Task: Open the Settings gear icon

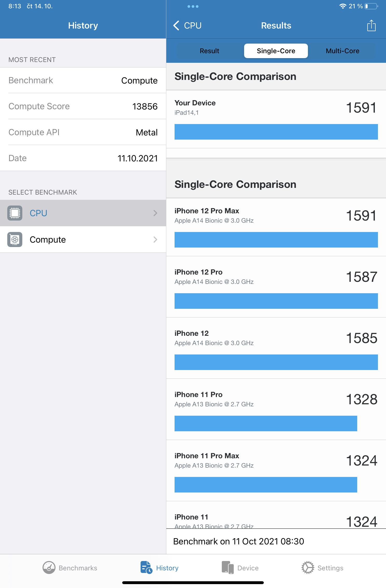Action: (x=308, y=568)
